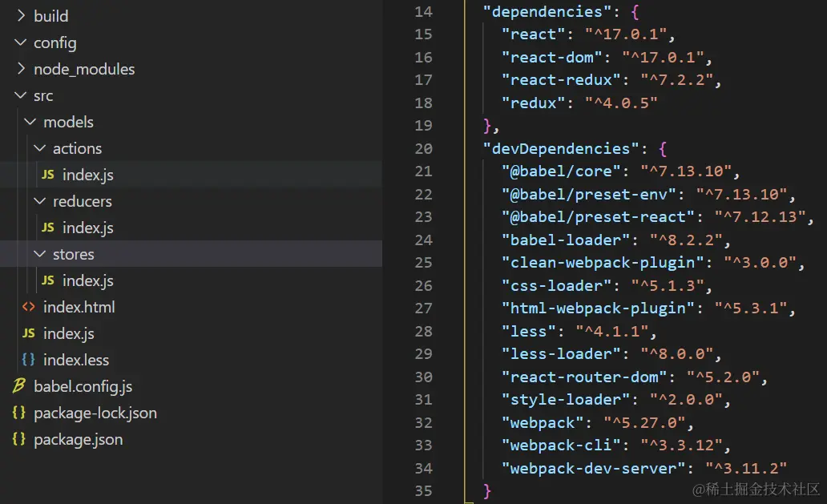Click the "@babel/core" key
Screen dimensions: 827x504
(561, 171)
